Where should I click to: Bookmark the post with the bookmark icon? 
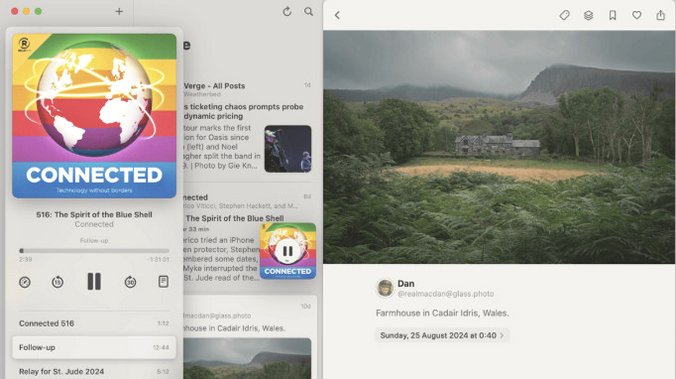pyautogui.click(x=613, y=16)
